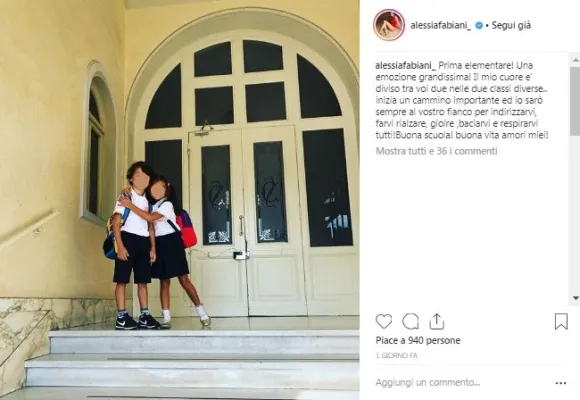Open alessiafabiani_ username in the header

coord(441,26)
